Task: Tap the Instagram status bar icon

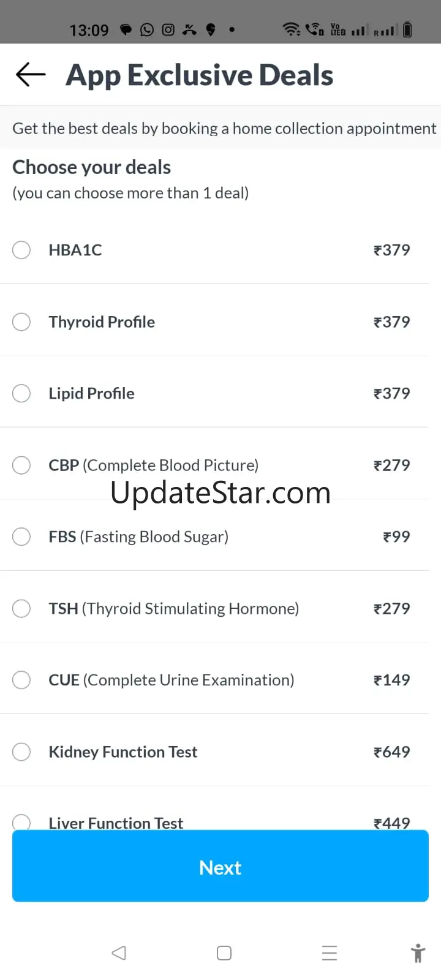Action: (168, 29)
